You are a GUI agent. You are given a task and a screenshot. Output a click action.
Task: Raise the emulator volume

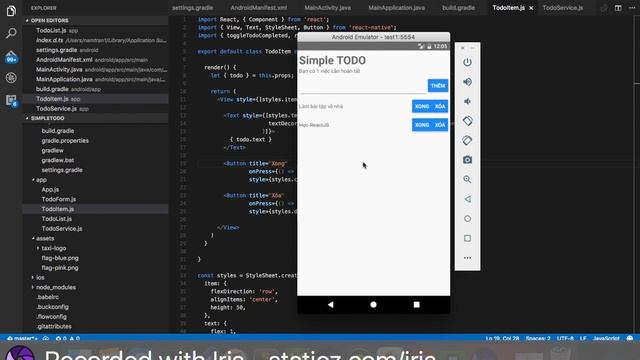[467, 82]
